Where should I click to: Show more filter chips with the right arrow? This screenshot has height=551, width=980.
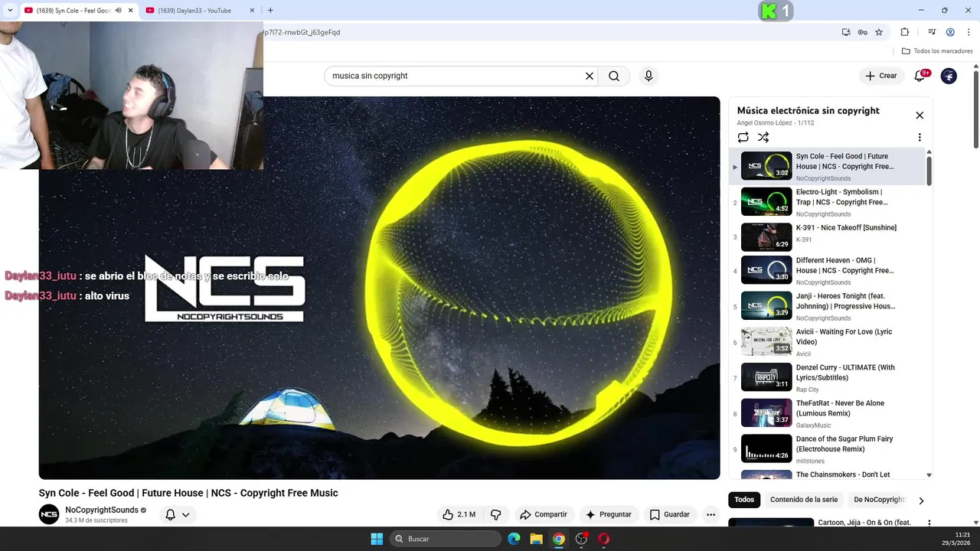(x=921, y=500)
